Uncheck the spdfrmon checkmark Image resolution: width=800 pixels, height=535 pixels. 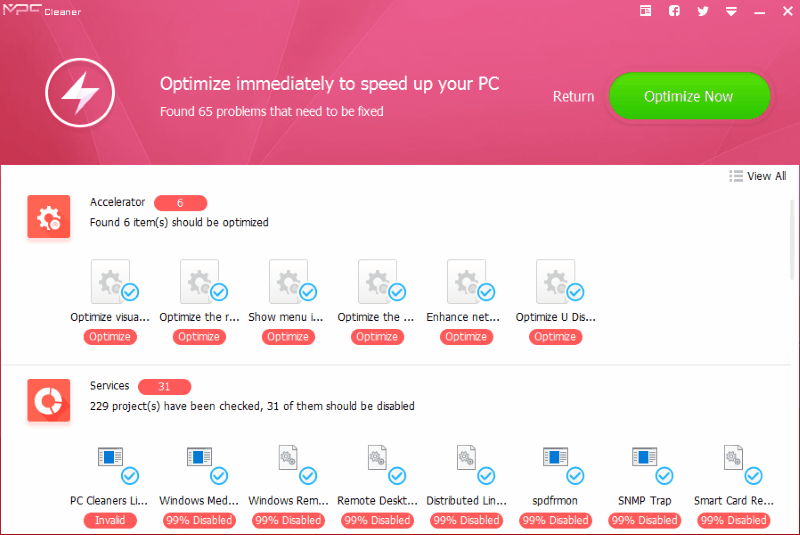pyautogui.click(x=576, y=476)
